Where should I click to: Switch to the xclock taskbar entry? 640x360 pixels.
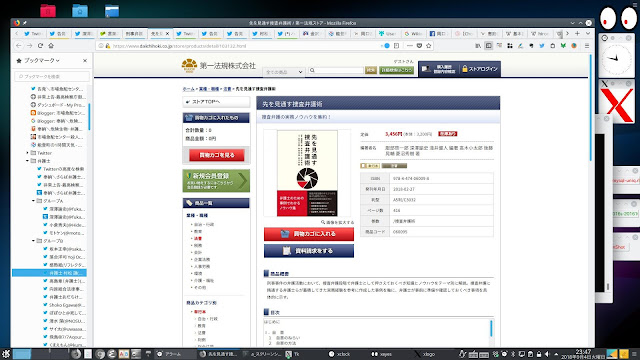point(340,354)
